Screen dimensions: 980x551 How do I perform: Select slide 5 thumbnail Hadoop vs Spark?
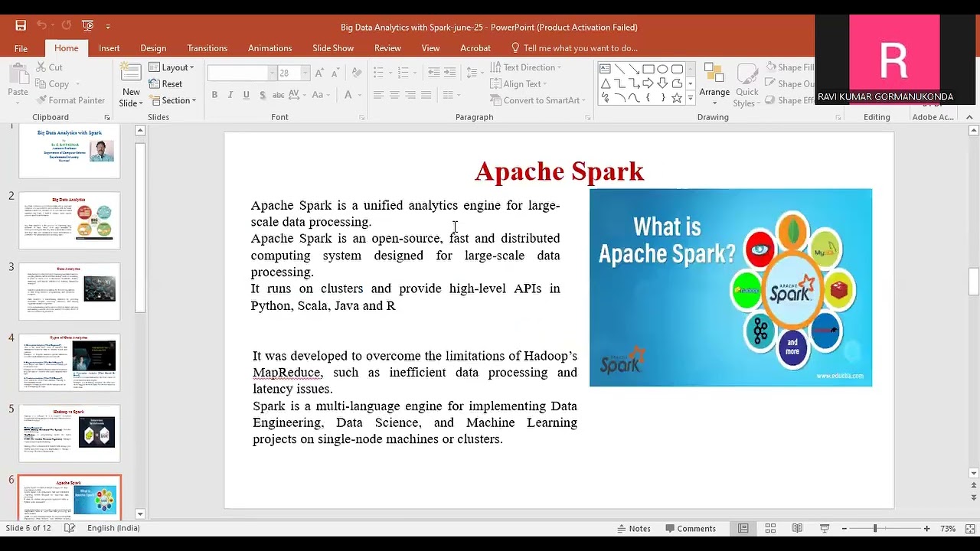tap(70, 433)
